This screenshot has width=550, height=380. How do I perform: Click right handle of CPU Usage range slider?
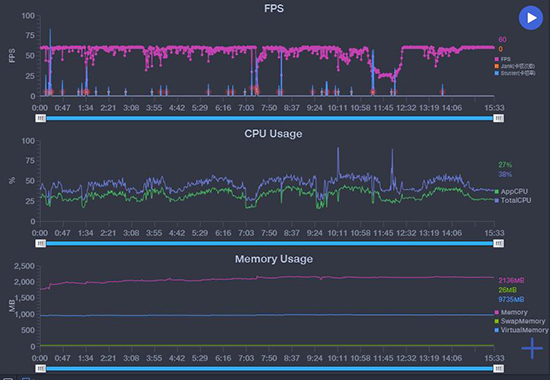coord(498,243)
